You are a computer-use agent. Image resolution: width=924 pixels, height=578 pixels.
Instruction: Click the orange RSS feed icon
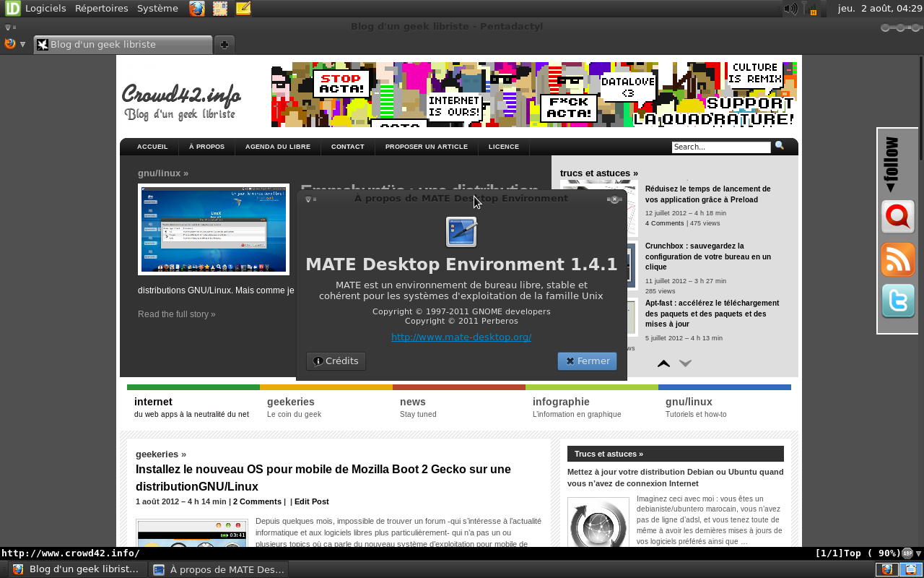tap(898, 259)
